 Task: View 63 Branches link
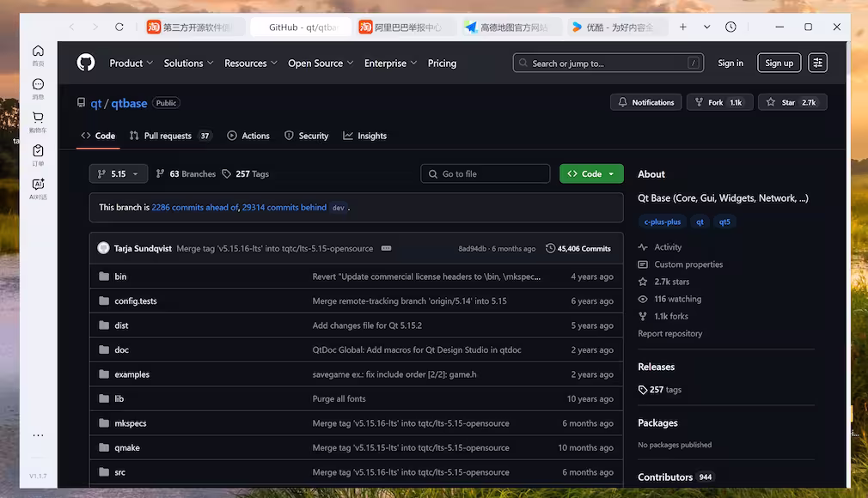coord(186,173)
